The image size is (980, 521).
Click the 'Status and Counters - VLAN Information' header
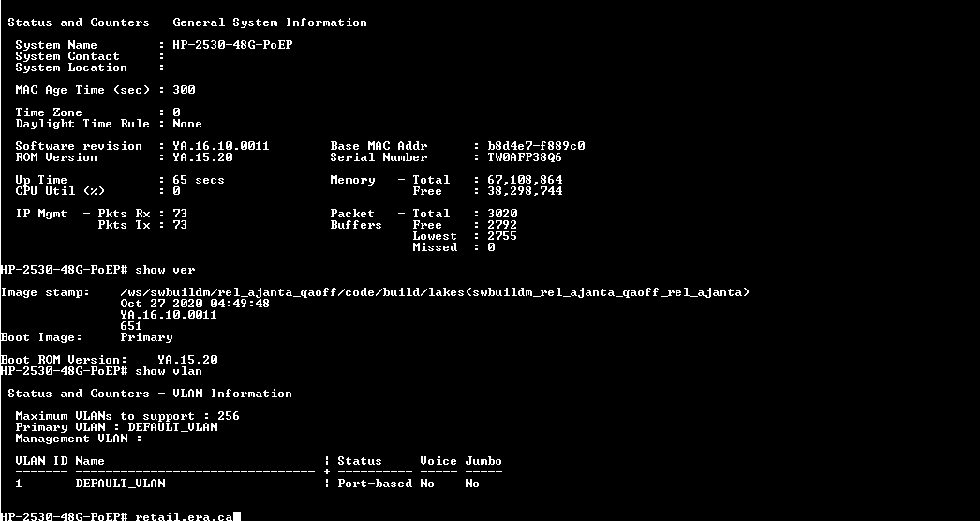click(149, 394)
